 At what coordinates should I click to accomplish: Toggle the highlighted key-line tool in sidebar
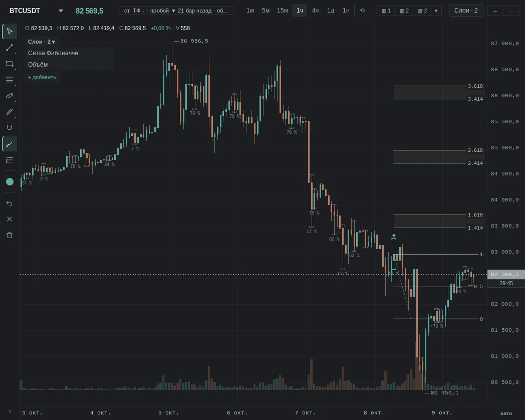[10, 144]
